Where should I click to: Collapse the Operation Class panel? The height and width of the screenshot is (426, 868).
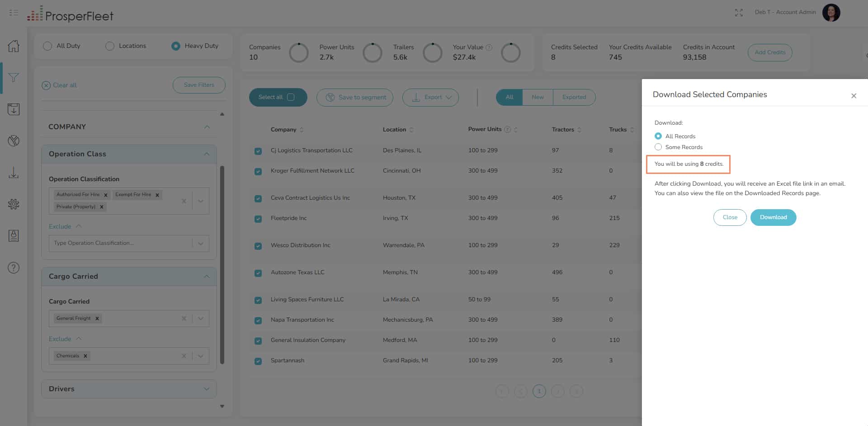click(207, 154)
